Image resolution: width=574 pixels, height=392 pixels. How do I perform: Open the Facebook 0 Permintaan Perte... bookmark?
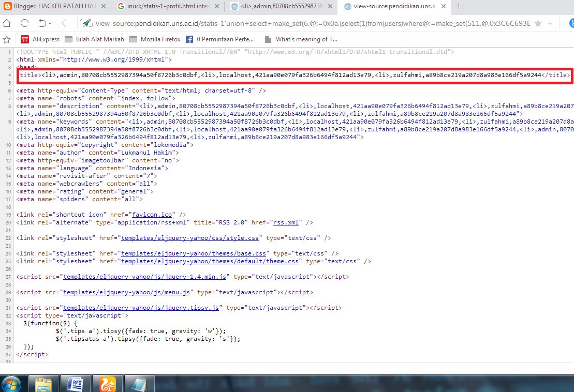click(x=219, y=39)
